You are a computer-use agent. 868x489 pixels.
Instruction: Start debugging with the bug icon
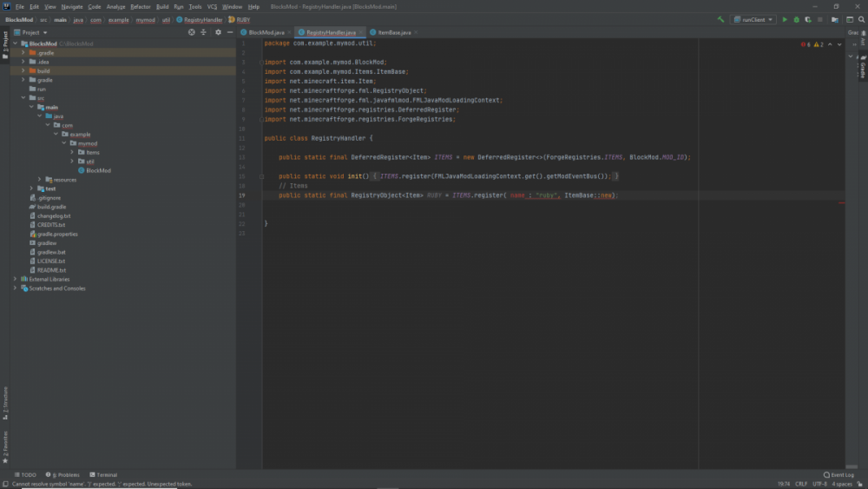point(796,19)
